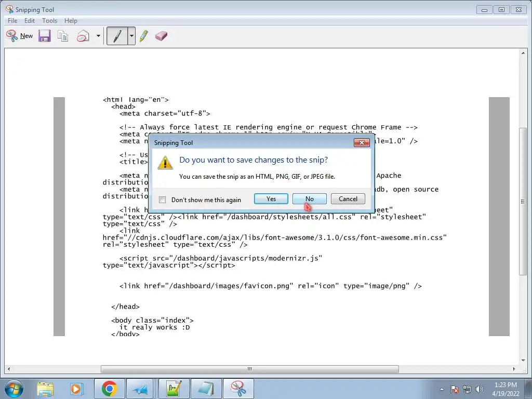The width and height of the screenshot is (532, 399).
Task: Open the Edit menu
Action: [30, 21]
